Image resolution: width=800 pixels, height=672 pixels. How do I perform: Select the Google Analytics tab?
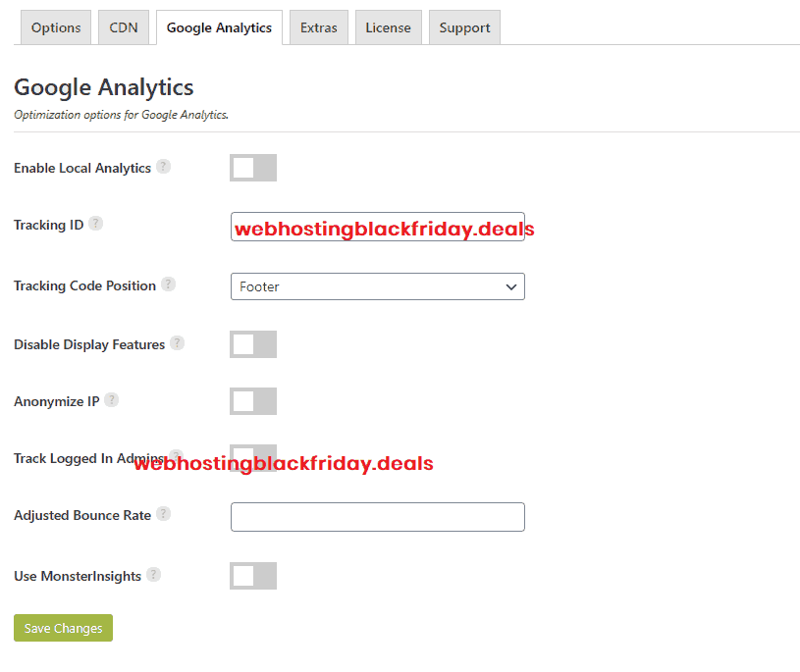(220, 27)
